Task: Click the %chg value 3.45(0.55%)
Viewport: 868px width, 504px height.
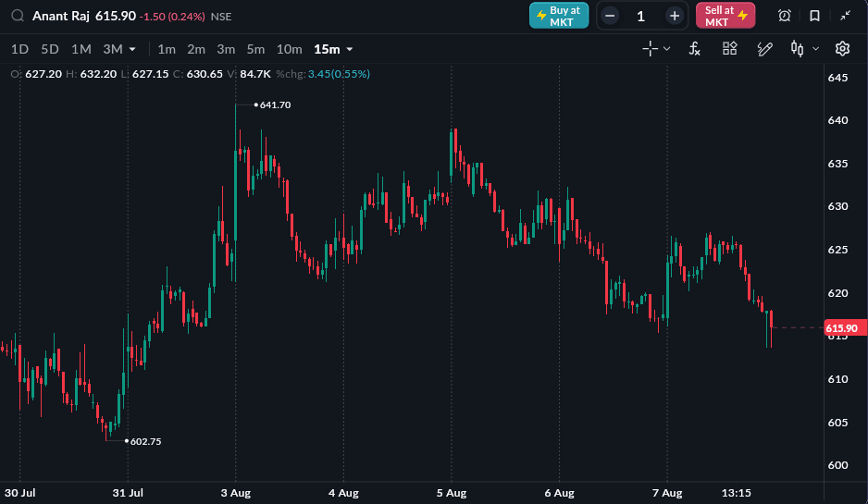Action: pos(339,74)
